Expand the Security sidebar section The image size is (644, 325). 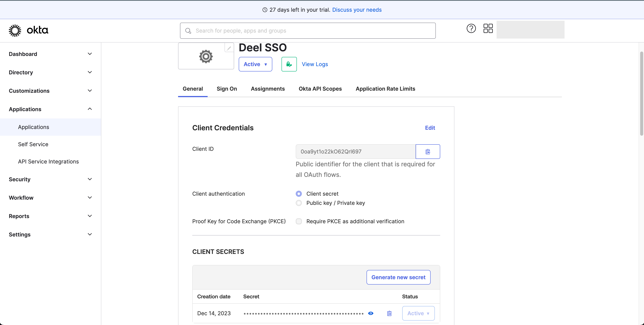coord(50,179)
